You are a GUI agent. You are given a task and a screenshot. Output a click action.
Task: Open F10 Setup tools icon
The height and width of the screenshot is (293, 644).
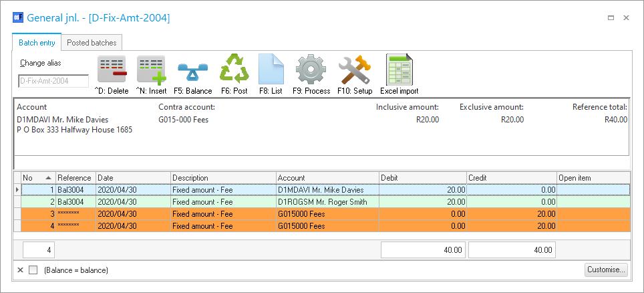click(x=354, y=70)
